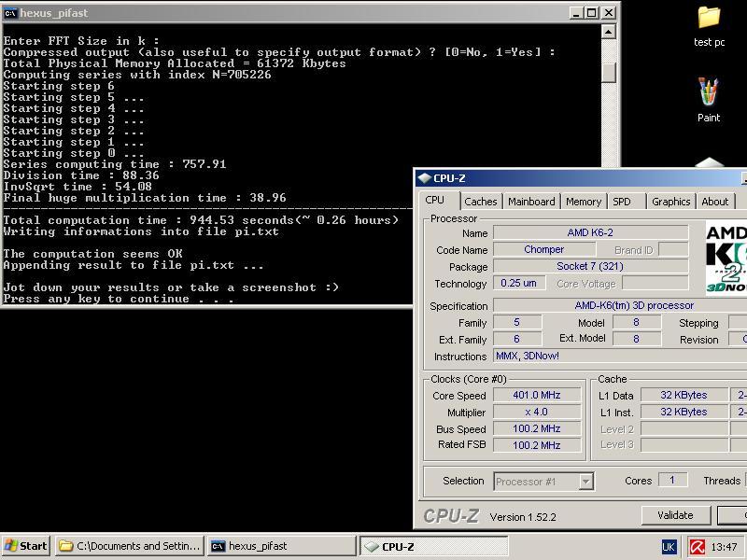Image resolution: width=747 pixels, height=560 pixels.
Task: Click the Multiplier value x 4.0
Action: coord(537,412)
